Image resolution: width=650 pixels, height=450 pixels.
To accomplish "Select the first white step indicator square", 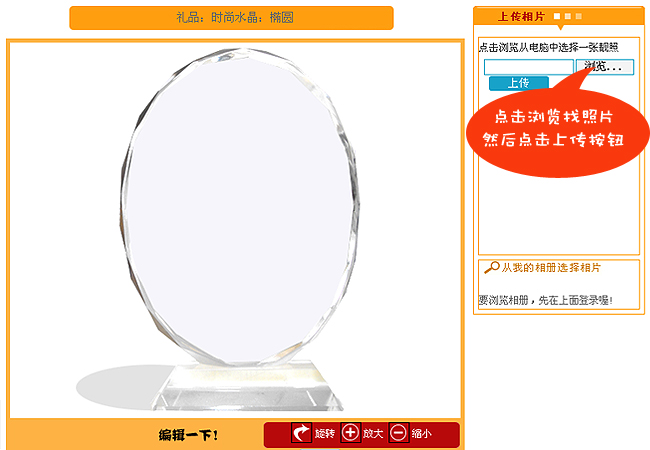I will 557,16.
